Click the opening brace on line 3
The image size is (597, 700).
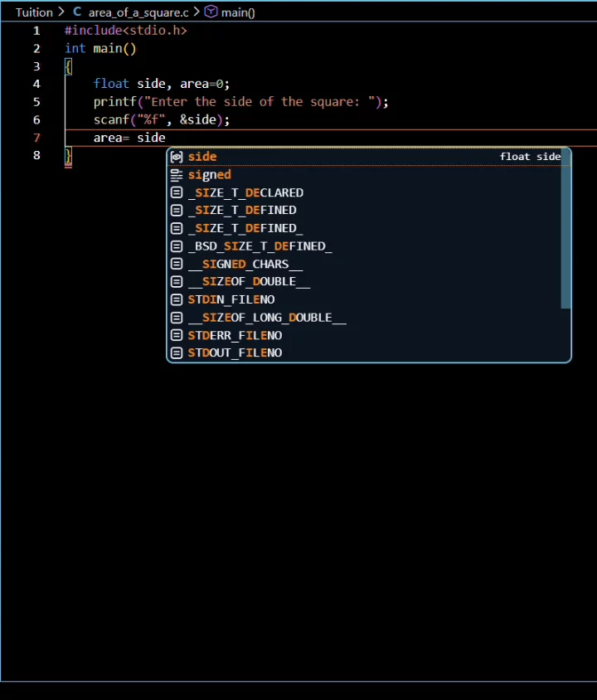click(68, 66)
